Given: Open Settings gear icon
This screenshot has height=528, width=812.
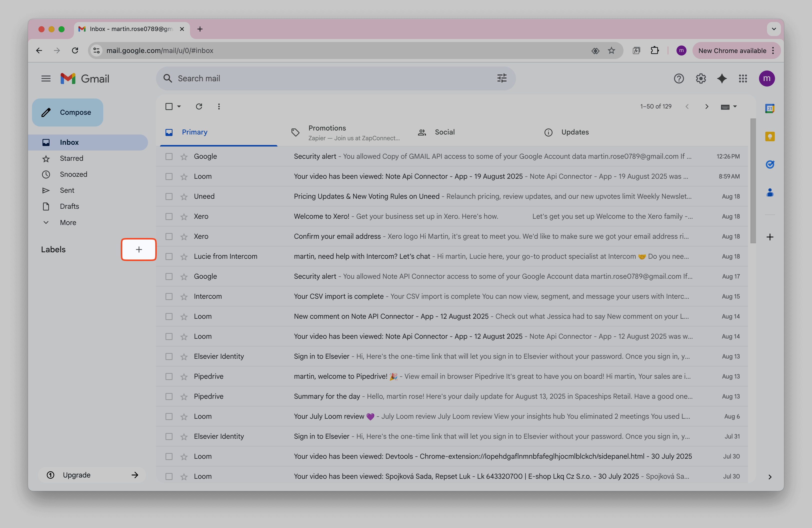Looking at the screenshot, I should coord(700,78).
